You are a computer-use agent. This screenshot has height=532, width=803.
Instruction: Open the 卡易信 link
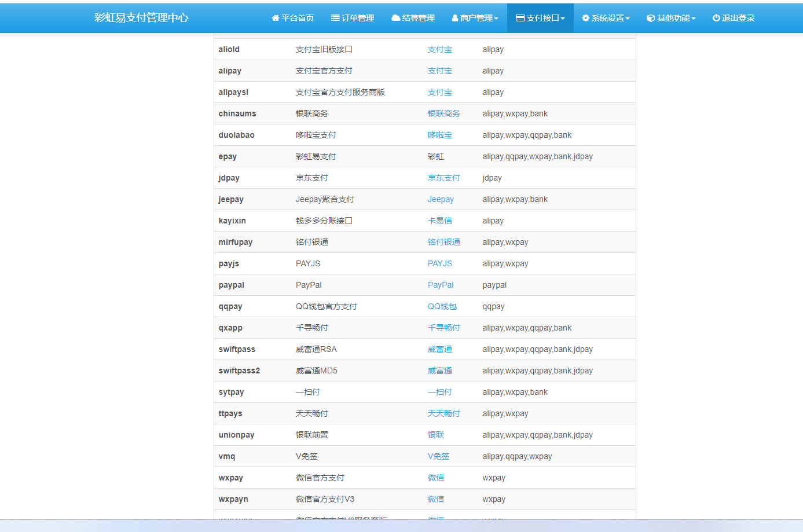[x=440, y=221]
